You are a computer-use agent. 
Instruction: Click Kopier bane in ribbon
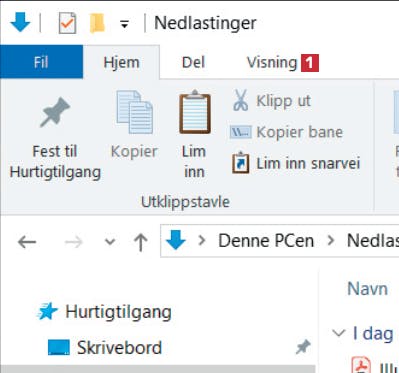click(286, 132)
